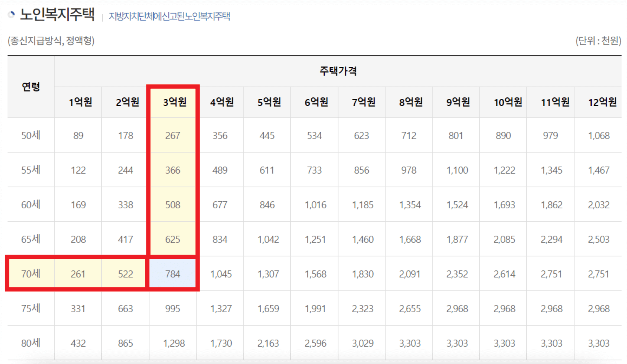Click the 2,751 value under the 11억원 column
The height and width of the screenshot is (364, 627).
tap(551, 274)
